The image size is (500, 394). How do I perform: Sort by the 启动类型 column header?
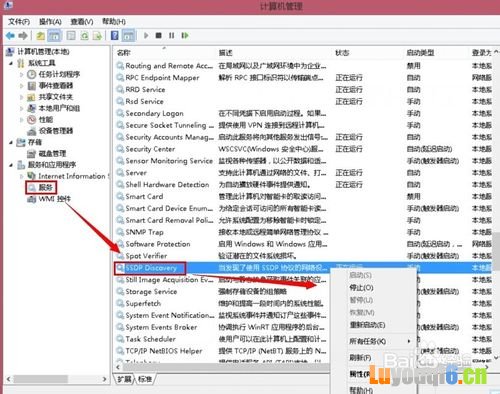click(x=421, y=53)
